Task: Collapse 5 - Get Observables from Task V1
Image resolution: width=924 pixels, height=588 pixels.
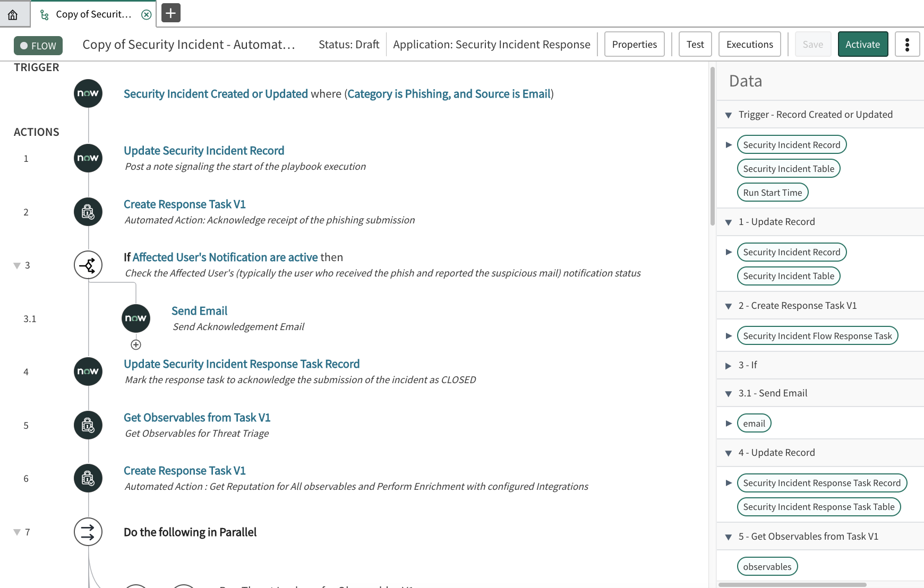Action: 729,537
